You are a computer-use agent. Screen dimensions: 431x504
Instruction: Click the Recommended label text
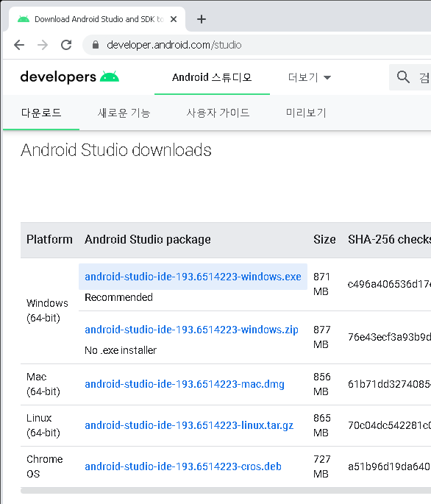pos(118,297)
